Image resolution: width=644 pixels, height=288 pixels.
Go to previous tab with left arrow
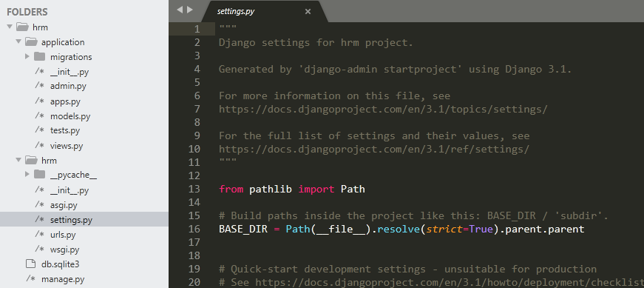pos(180,10)
